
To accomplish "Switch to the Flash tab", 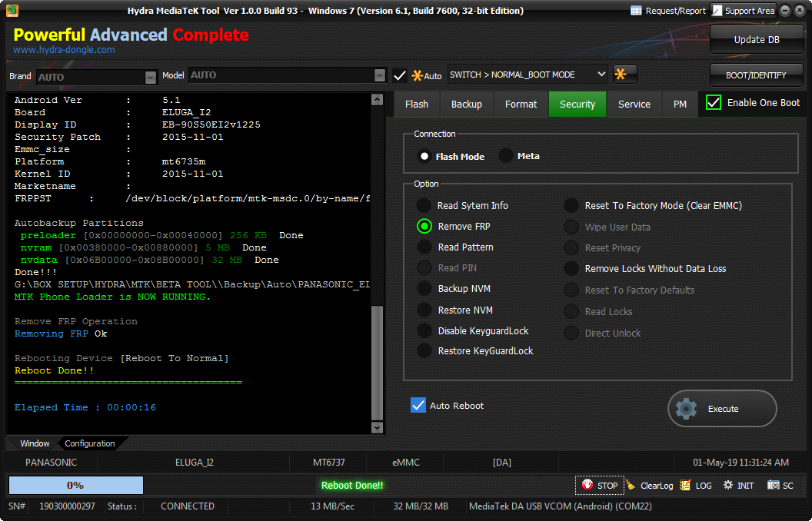I will tap(416, 104).
